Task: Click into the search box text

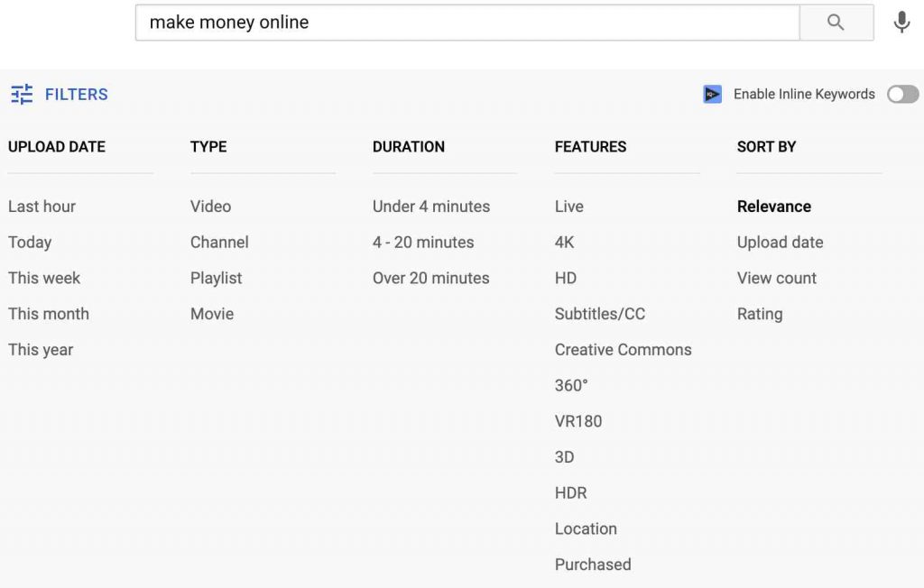Action: click(x=467, y=23)
